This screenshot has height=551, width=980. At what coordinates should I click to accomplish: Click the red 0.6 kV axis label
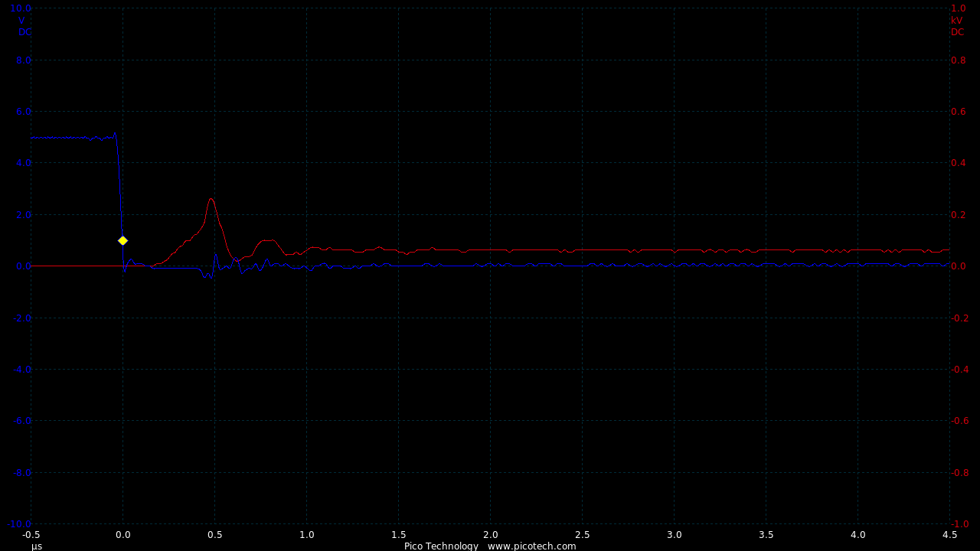(x=958, y=112)
